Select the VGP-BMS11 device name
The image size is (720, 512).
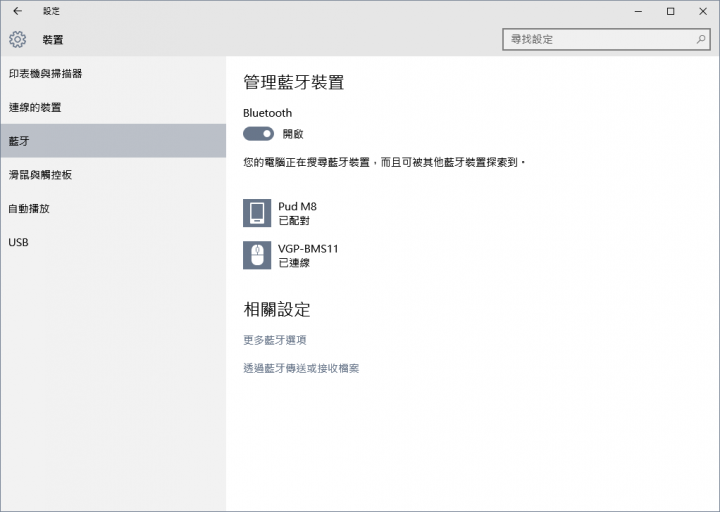(308, 249)
